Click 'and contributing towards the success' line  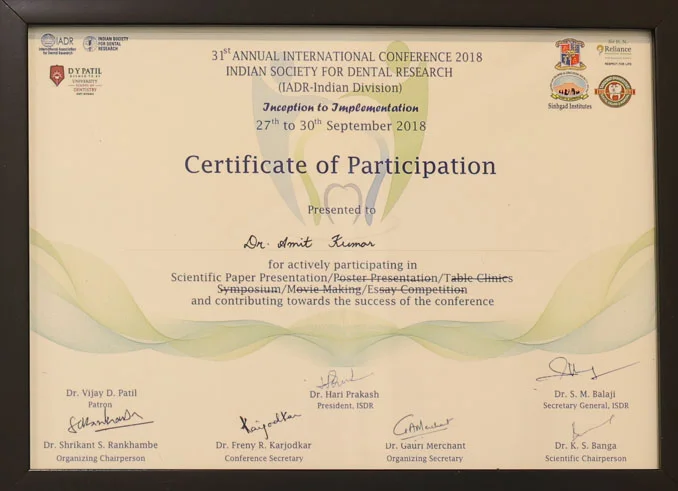click(x=342, y=301)
